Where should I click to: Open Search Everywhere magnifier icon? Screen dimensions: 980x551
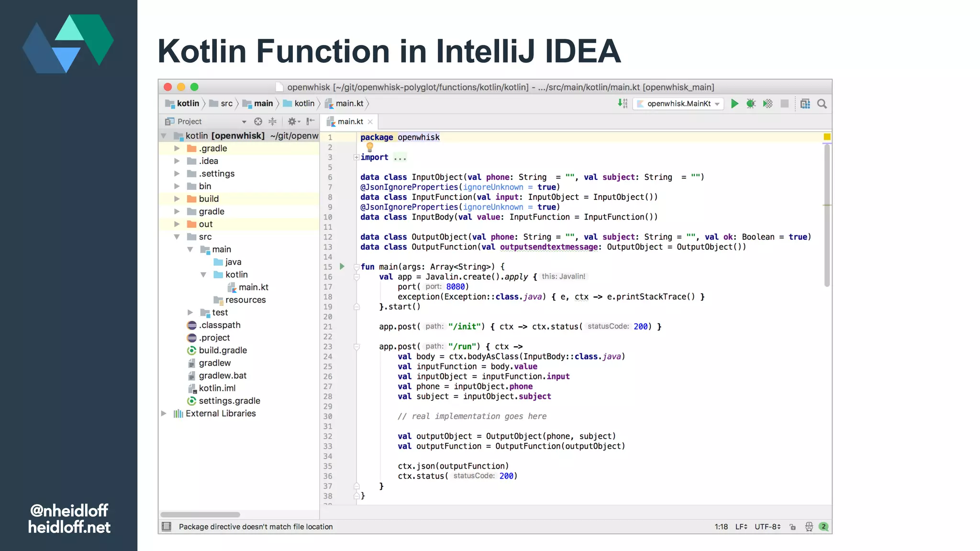pyautogui.click(x=822, y=104)
